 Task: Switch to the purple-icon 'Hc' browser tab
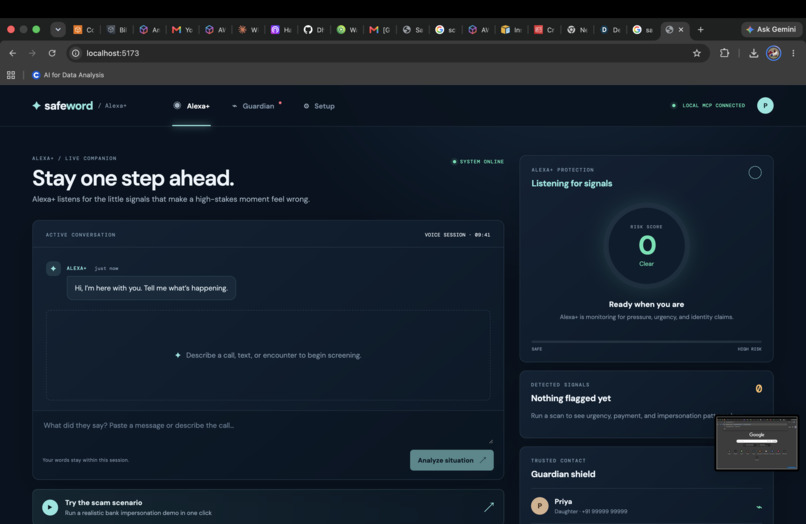click(x=281, y=30)
